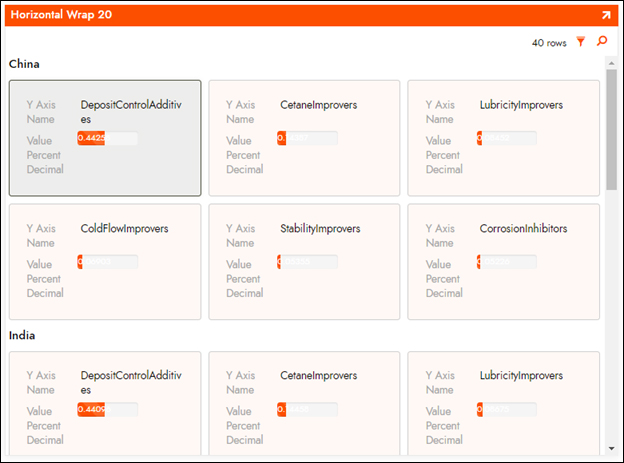Open China LubricityImprovers card
This screenshot has height=463, width=624.
[x=503, y=138]
